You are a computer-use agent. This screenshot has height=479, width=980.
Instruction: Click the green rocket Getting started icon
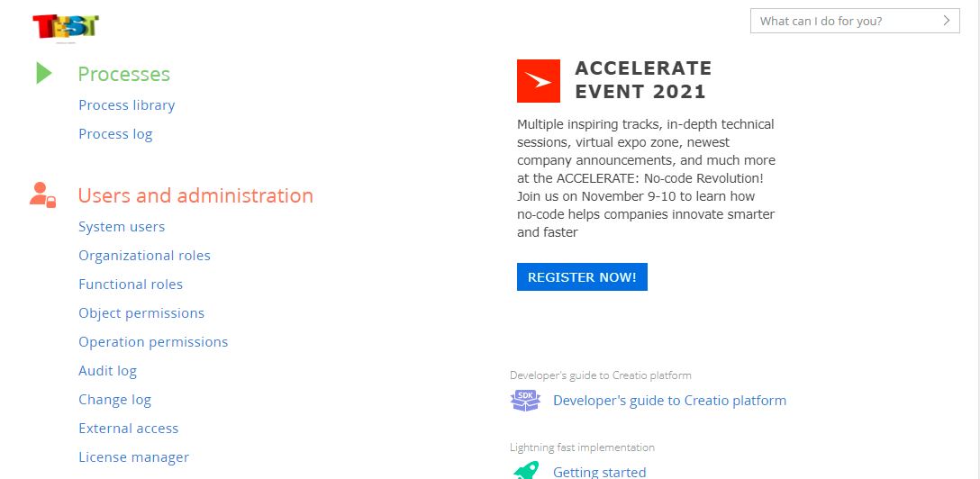click(526, 470)
